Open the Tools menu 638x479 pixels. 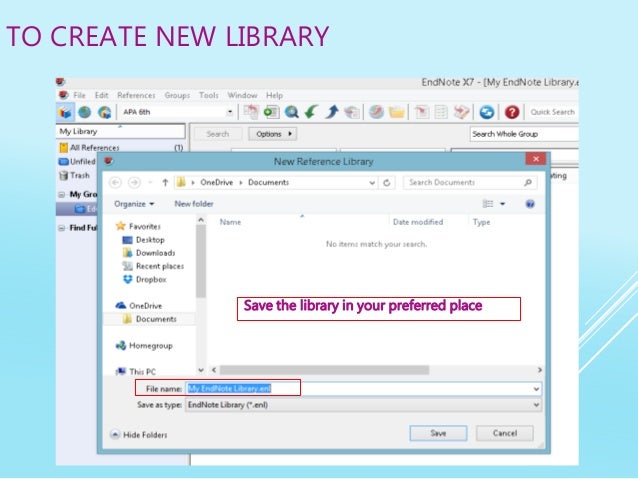[209, 95]
